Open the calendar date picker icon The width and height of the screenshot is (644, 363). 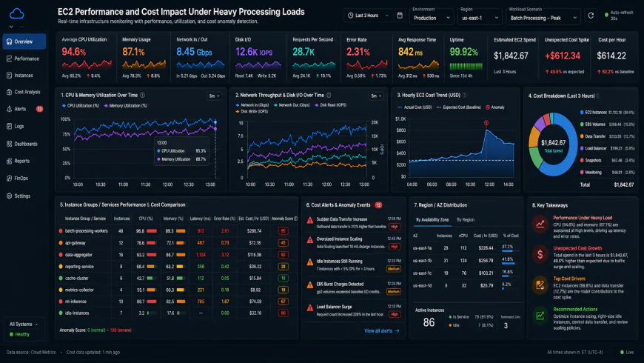tap(400, 16)
